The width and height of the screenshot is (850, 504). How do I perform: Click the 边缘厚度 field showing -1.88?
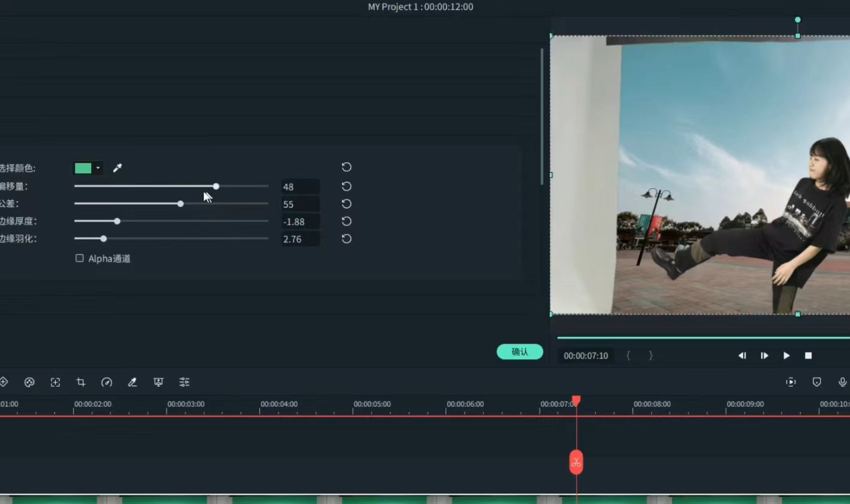point(300,221)
